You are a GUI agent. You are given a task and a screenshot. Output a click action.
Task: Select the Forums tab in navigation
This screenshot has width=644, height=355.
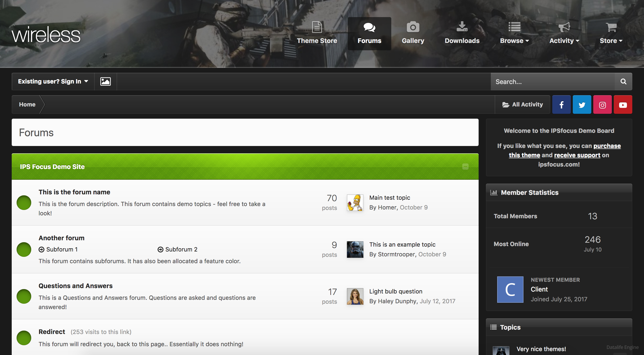[369, 33]
